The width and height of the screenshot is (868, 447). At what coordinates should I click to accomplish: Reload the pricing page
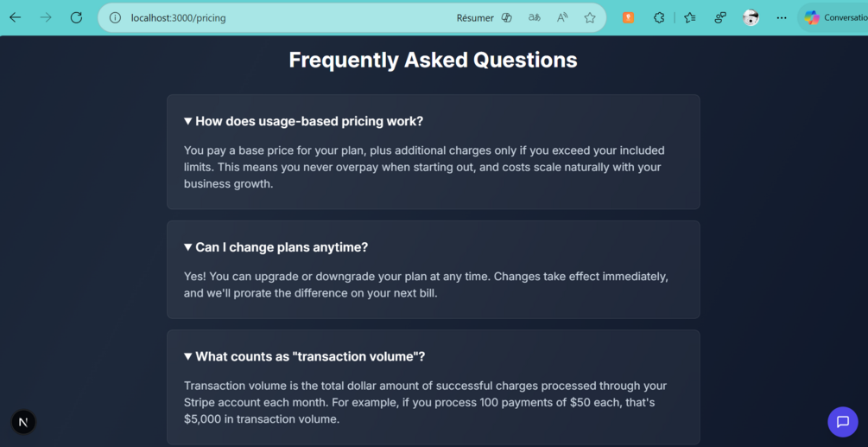[76, 17]
